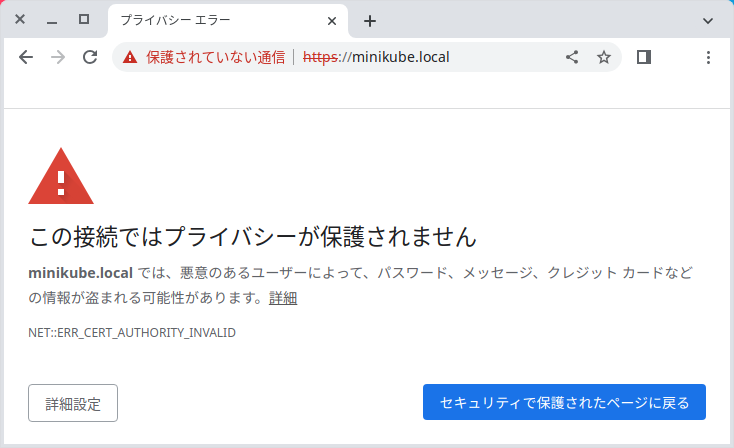The image size is (734, 448).
Task: Share this page via the share icon
Action: coord(572,57)
